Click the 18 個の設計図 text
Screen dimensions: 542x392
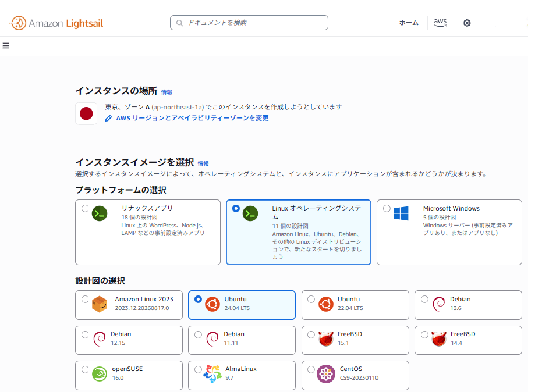pyautogui.click(x=139, y=218)
